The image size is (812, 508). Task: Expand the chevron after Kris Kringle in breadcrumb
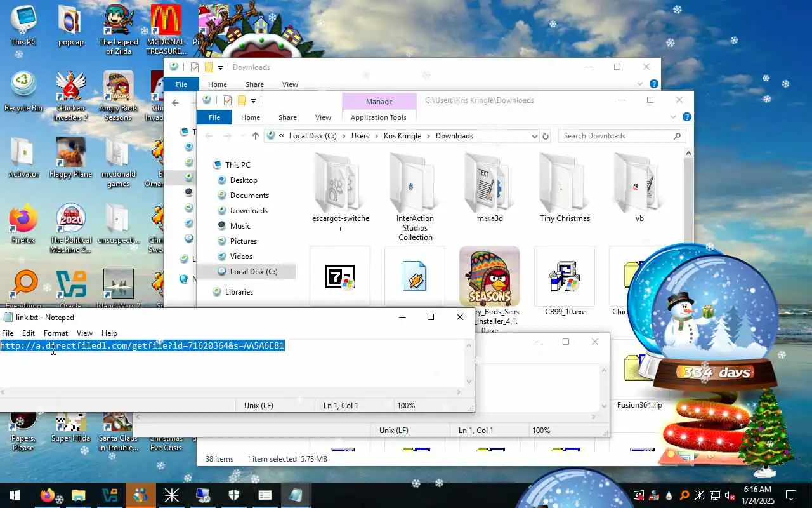[428, 136]
